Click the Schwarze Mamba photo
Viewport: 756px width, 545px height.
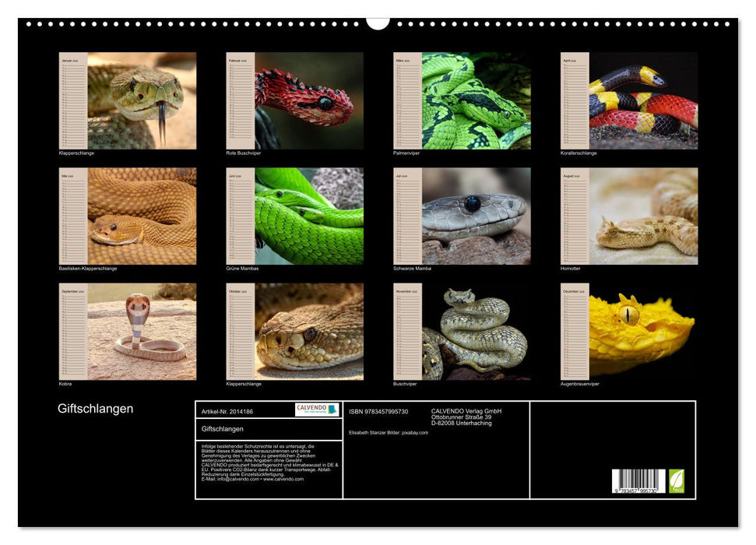coord(476,216)
